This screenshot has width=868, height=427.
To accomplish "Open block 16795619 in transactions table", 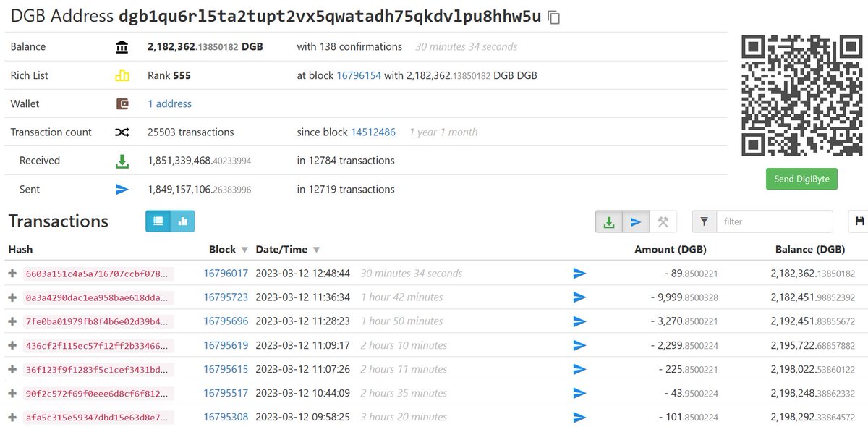I will 226,345.
